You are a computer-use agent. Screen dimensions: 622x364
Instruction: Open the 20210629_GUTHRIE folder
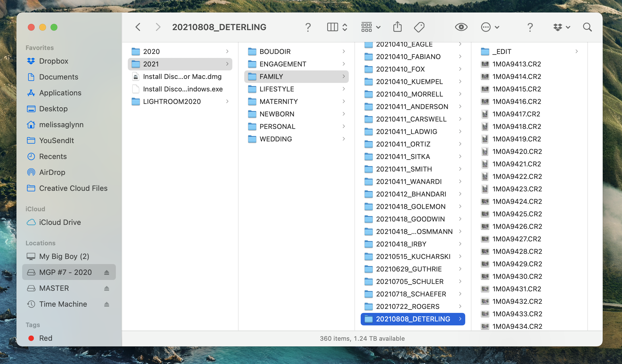[409, 269]
